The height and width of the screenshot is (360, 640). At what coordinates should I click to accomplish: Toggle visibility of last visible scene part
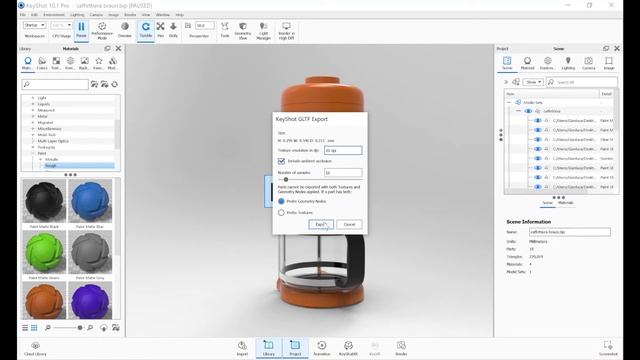click(x=538, y=187)
